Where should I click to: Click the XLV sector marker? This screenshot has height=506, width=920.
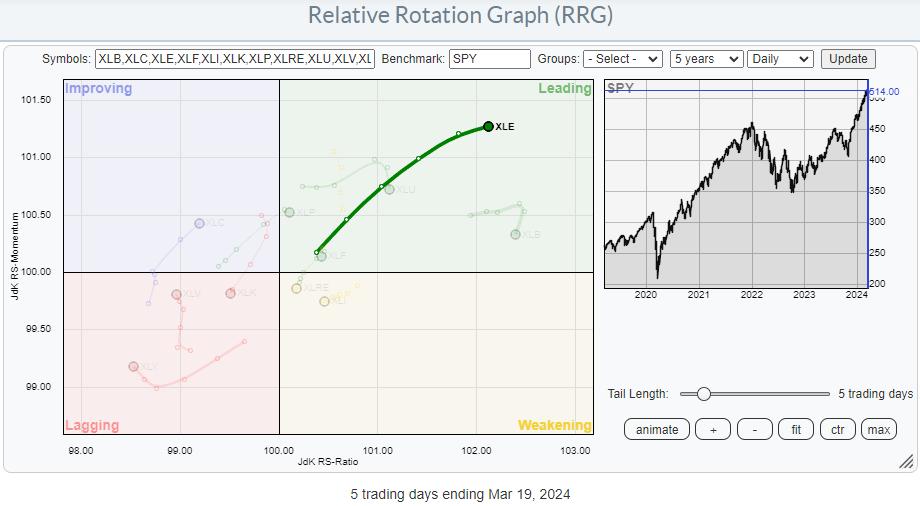[177, 294]
